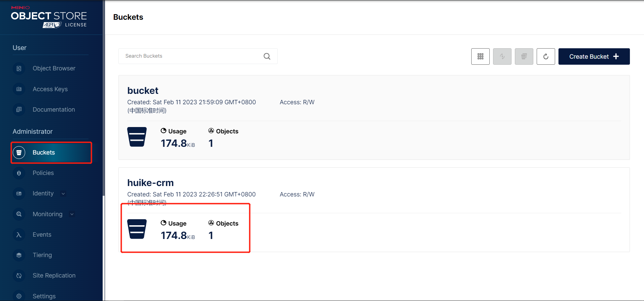Click the Events lambda icon

point(19,235)
